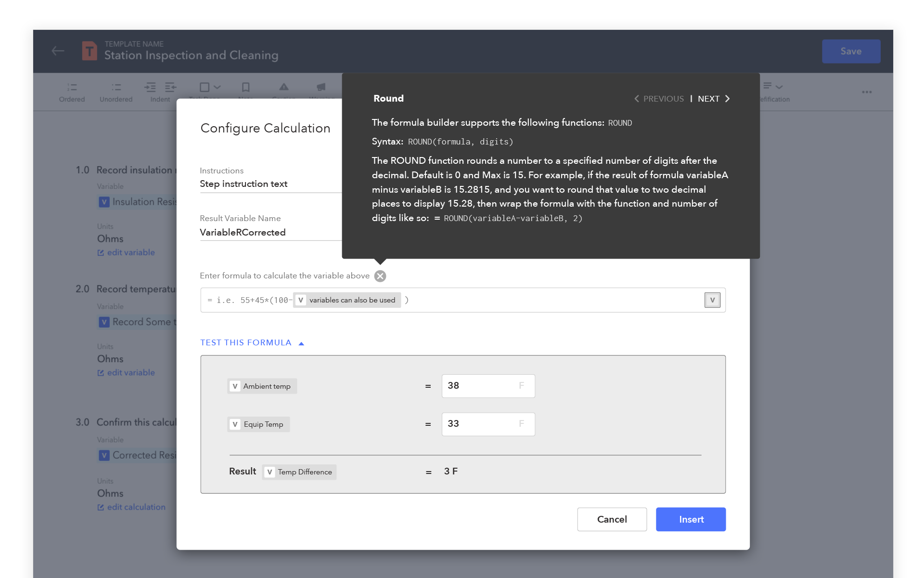Open the variable picker in formula field
Screen dimensions: 924x578
point(712,300)
